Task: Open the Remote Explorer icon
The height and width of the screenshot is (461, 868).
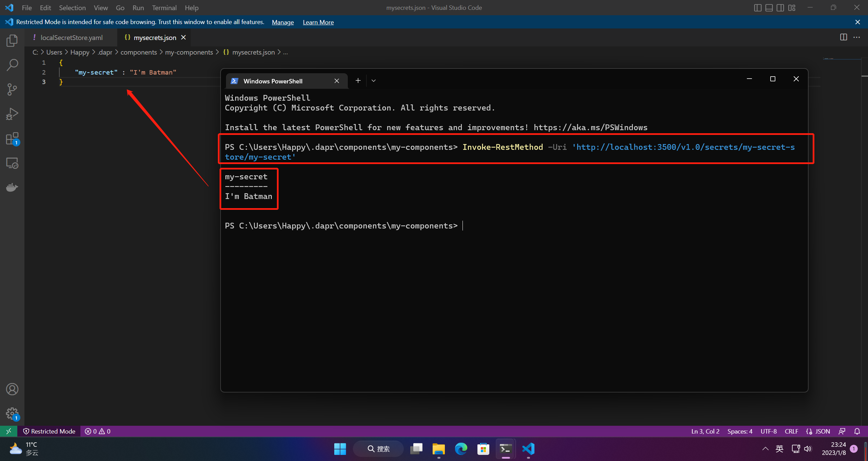Action: (12, 163)
